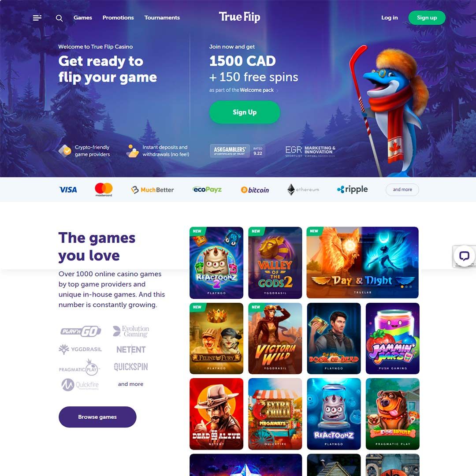Image resolution: width=476 pixels, height=476 pixels.
Task: Go to Tournaments in the navigation
Action: pyautogui.click(x=162, y=18)
